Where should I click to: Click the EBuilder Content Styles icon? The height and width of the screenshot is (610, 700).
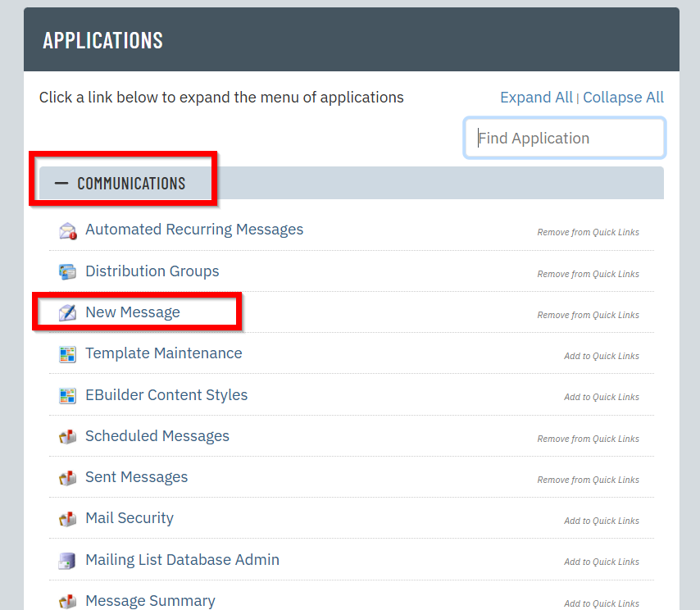[67, 396]
